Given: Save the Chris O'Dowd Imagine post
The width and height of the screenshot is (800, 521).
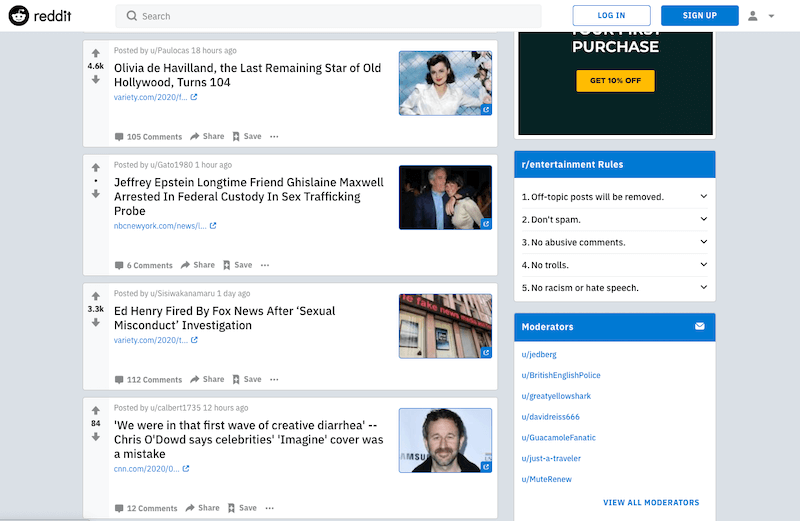Looking at the screenshot, I should [242, 508].
